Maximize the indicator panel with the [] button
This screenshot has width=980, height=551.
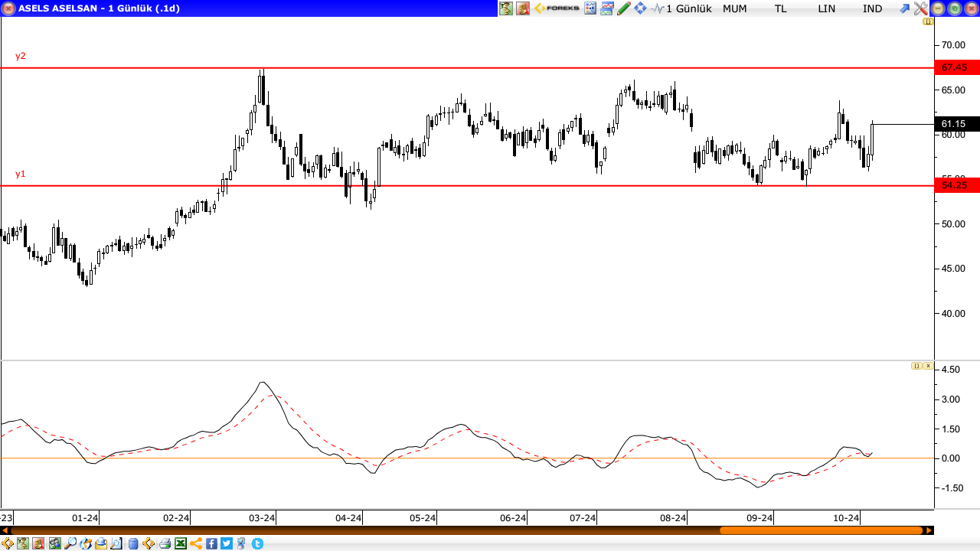(916, 366)
